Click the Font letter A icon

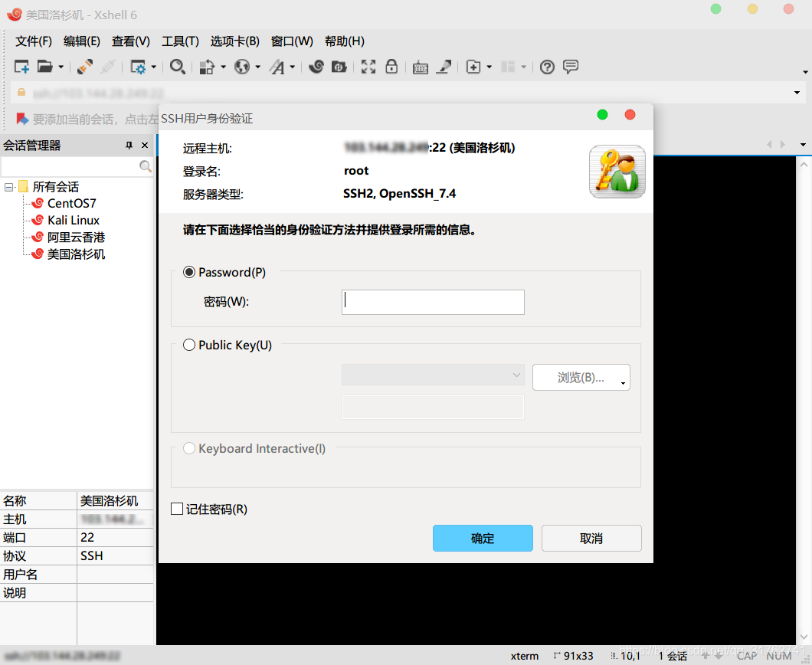pos(277,67)
